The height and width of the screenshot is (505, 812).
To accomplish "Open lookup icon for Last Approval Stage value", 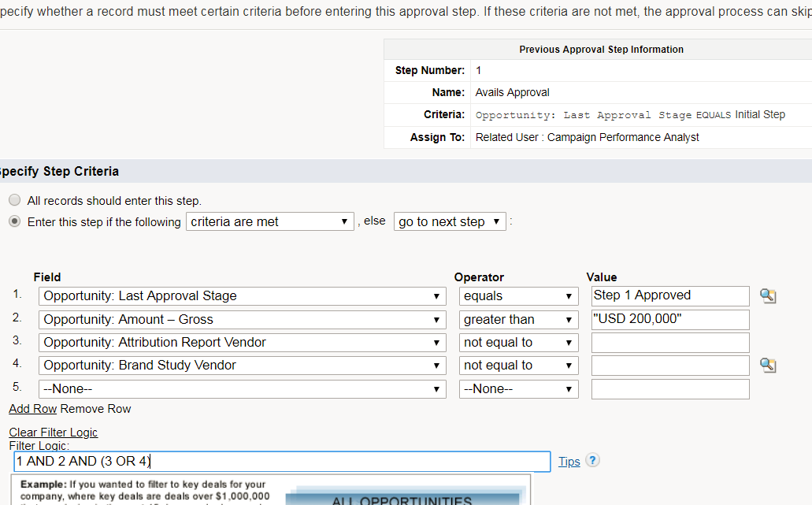I will tap(767, 295).
